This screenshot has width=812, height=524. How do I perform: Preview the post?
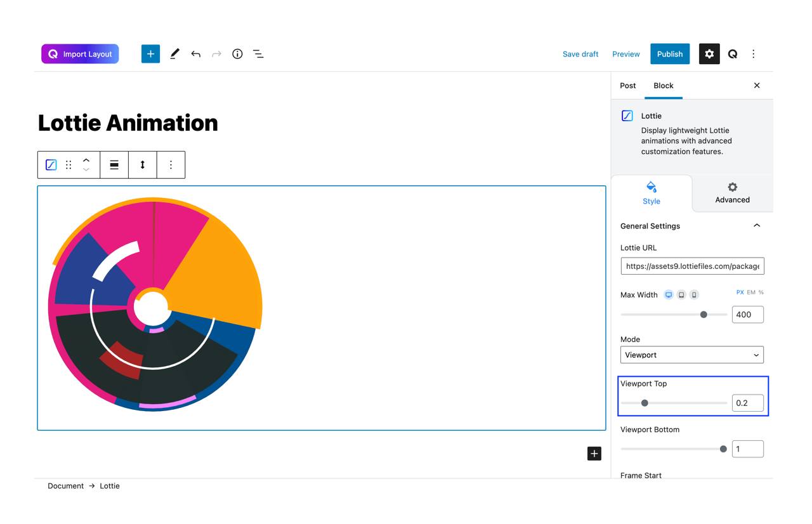(x=625, y=54)
